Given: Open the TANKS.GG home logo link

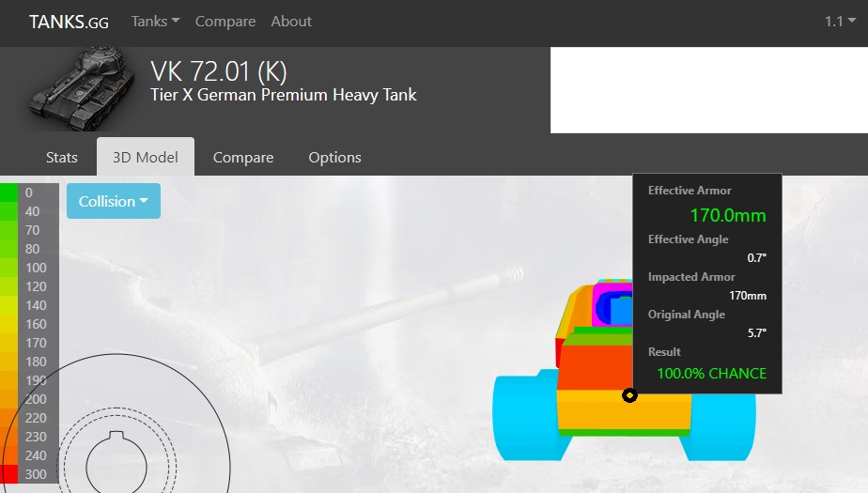Looking at the screenshot, I should (69, 22).
